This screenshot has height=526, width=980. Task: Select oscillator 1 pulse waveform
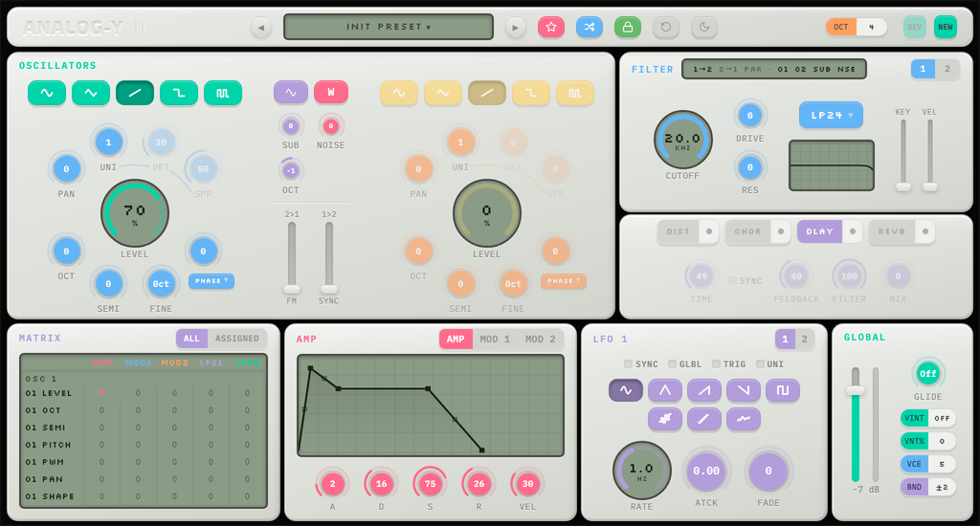222,93
